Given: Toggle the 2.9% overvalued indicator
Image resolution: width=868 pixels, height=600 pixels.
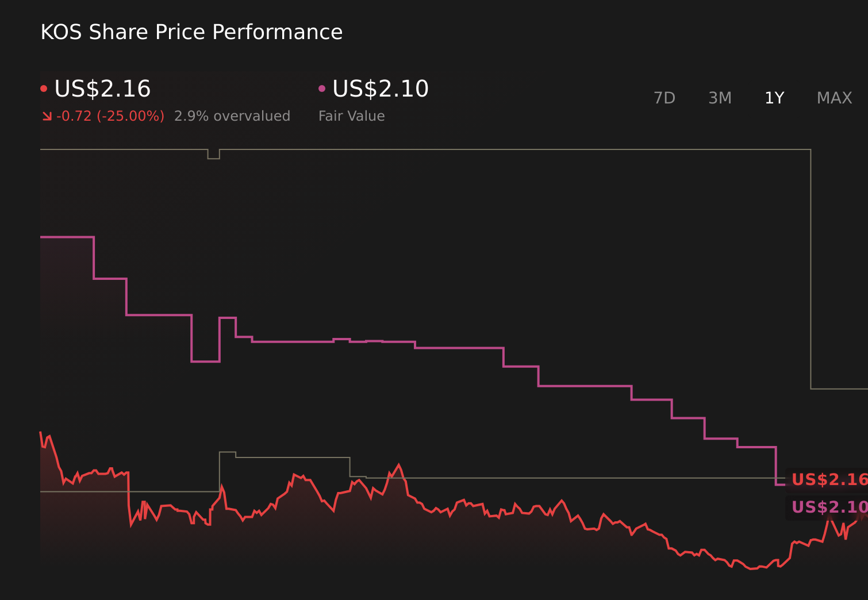Looking at the screenshot, I should point(233,116).
